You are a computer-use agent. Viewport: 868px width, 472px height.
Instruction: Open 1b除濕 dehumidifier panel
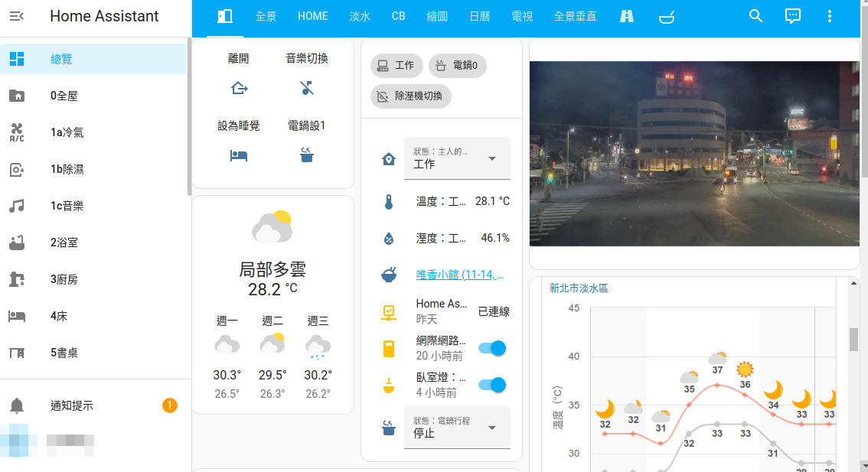coord(93,169)
